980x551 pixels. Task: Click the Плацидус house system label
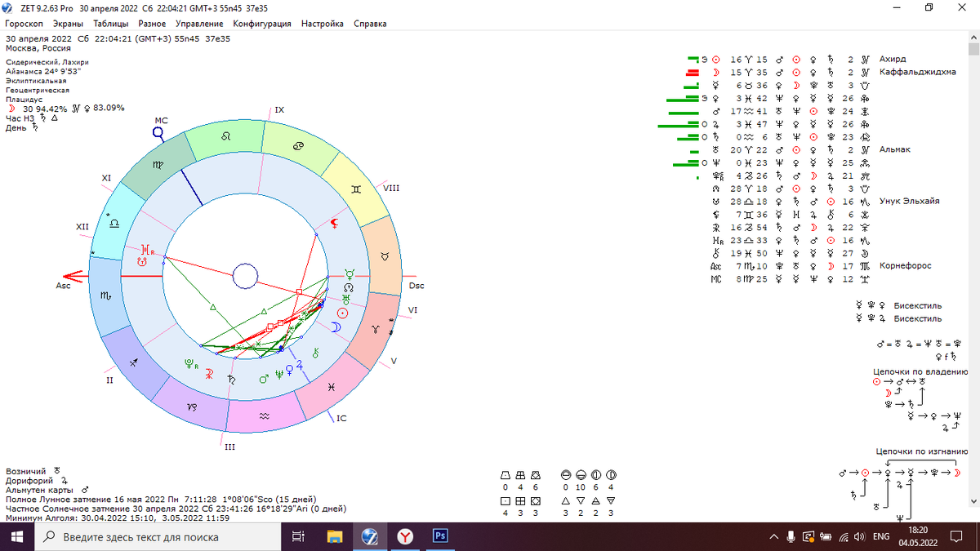pos(24,99)
